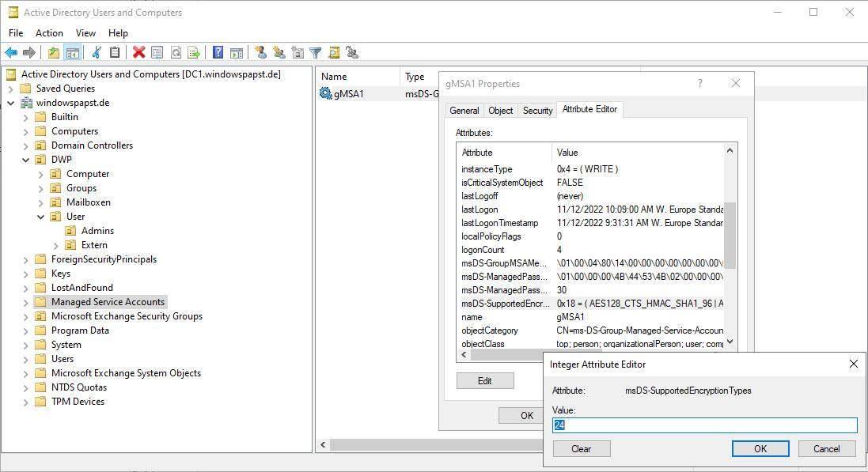
Task: Collapse the User organizational unit
Action: 41,217
